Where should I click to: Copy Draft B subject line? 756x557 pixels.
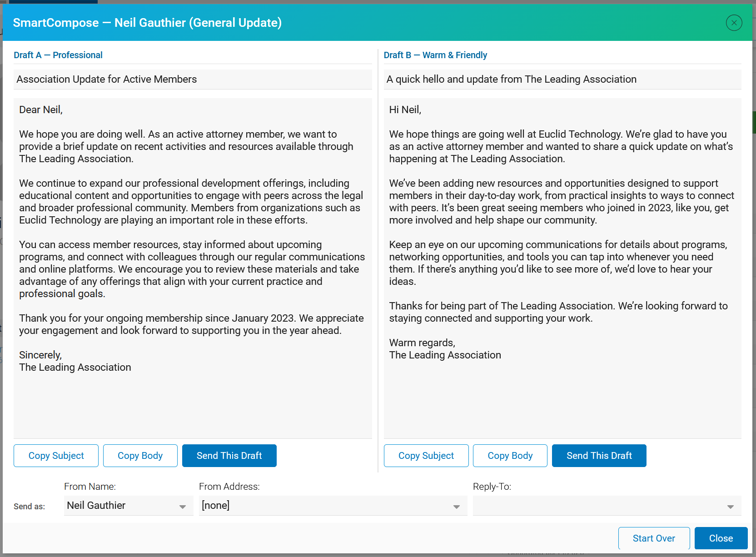click(426, 456)
